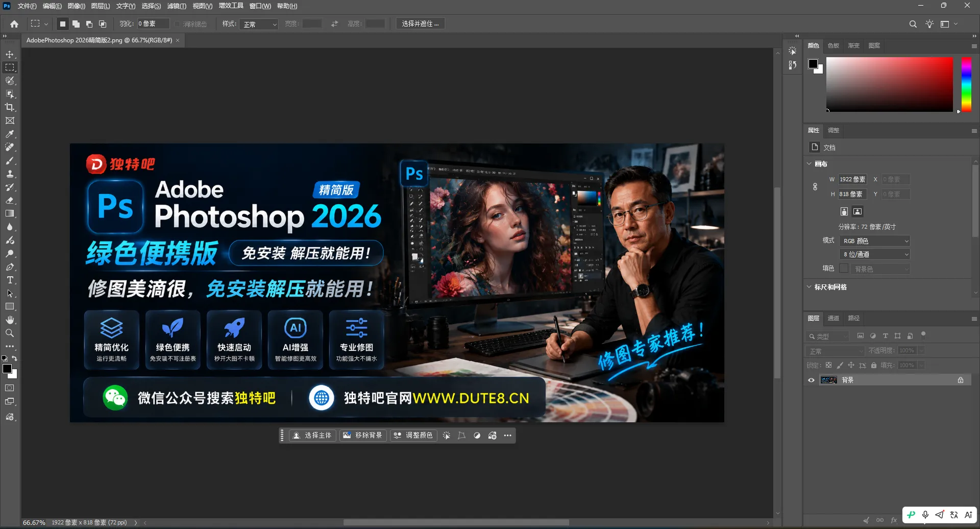Image resolution: width=980 pixels, height=529 pixels.
Task: Open the Discover lightbulb icon
Action: tap(929, 24)
